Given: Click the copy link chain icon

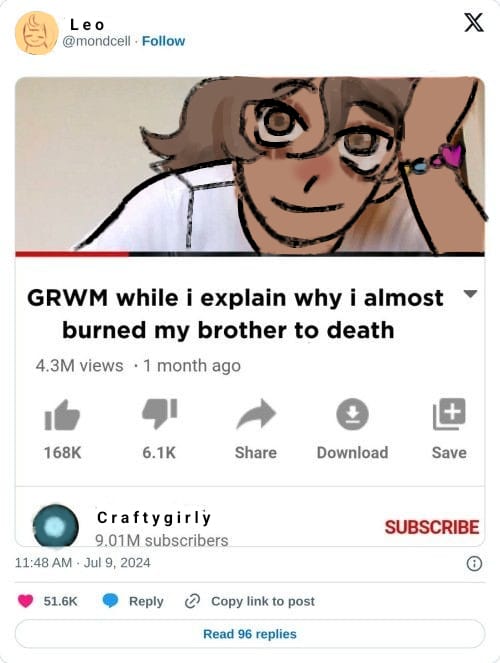Looking at the screenshot, I should pyautogui.click(x=192, y=601).
